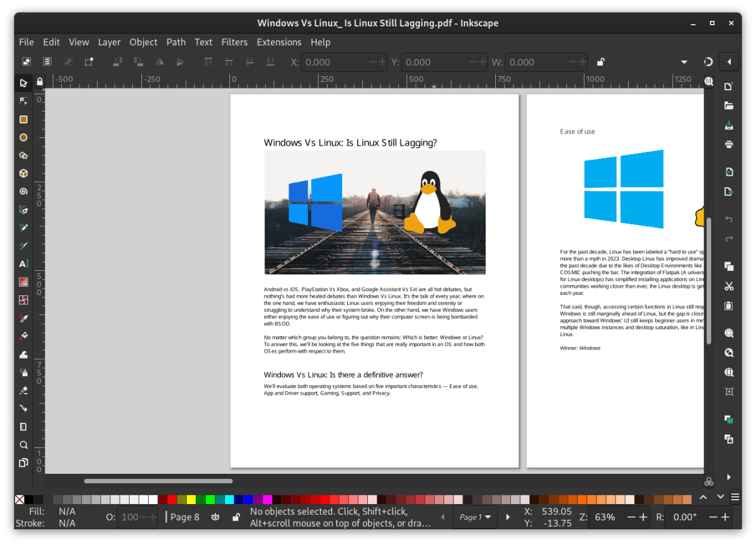Open the options dropdown at toolbar right end

tap(683, 62)
